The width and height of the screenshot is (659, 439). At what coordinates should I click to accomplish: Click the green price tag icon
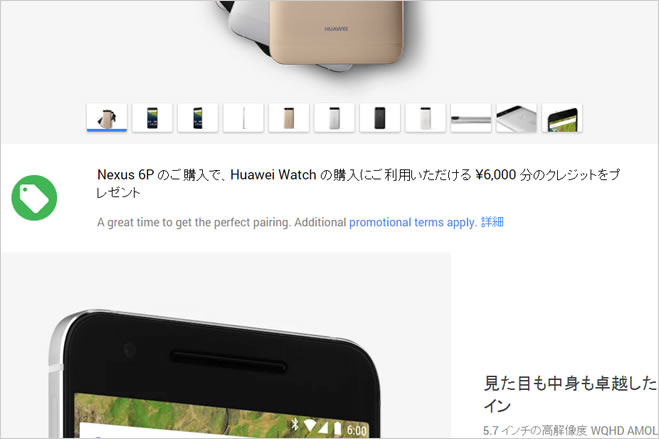click(x=34, y=197)
